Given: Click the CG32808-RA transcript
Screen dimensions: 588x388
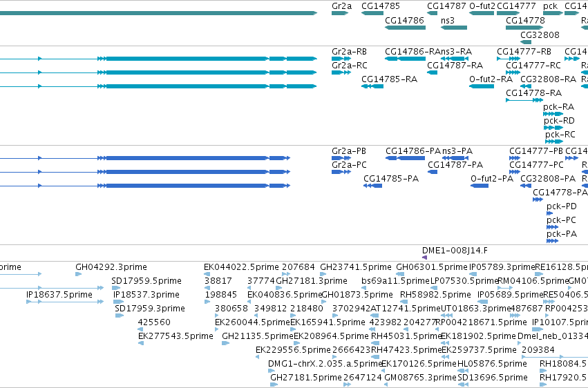Looking at the screenshot, I should [x=526, y=86].
